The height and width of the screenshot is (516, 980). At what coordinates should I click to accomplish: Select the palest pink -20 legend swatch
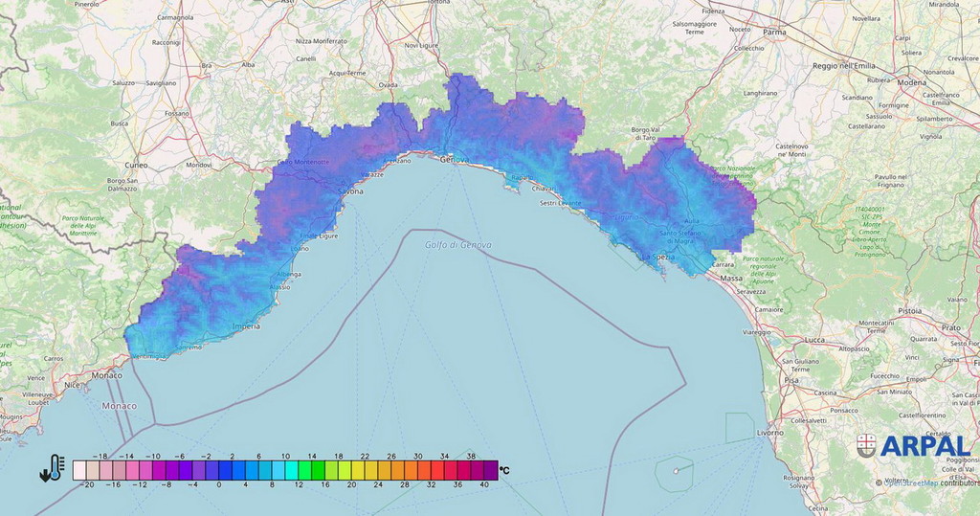tap(79, 470)
